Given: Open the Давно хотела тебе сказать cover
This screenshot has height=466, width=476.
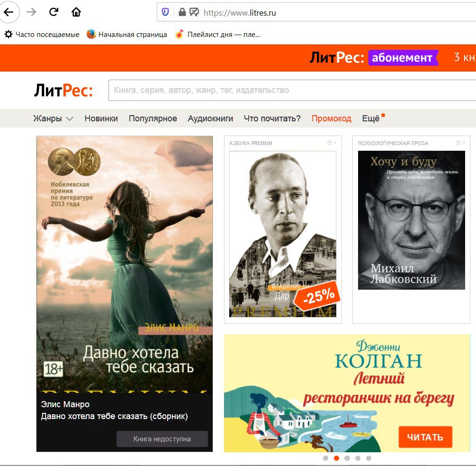Looking at the screenshot, I should [125, 265].
